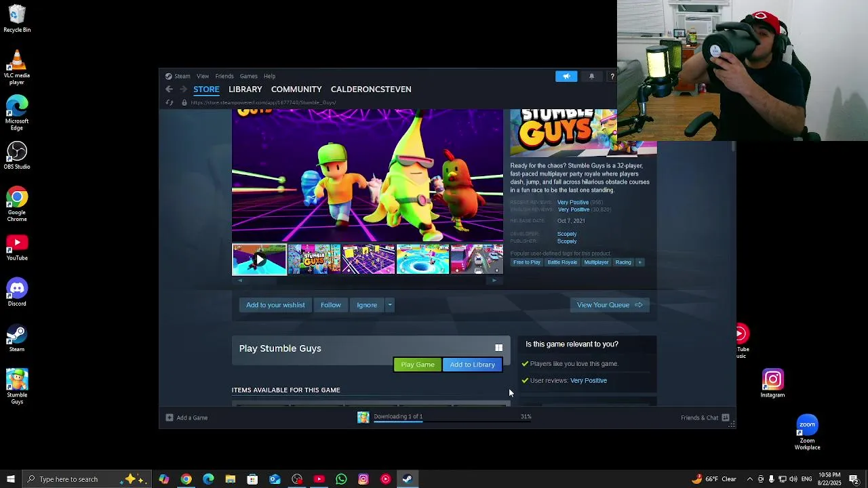
Task: Reload the Steam store page
Action: [x=170, y=103]
